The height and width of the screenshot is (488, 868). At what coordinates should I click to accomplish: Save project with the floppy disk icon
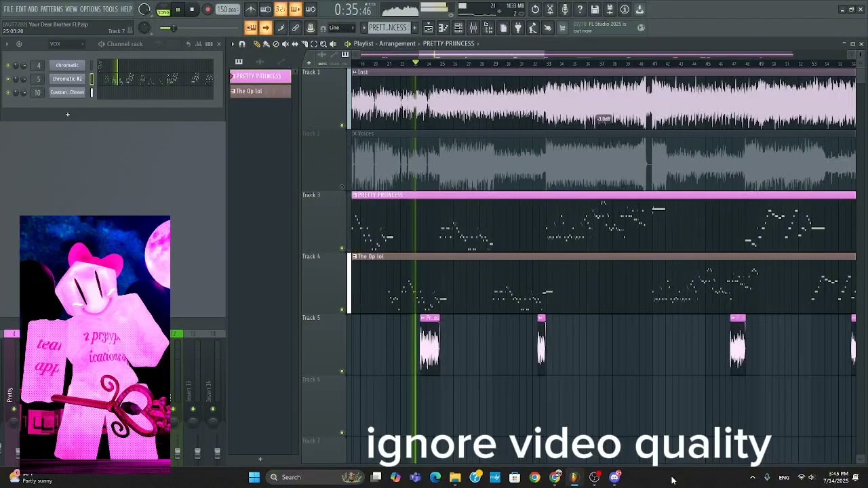[595, 9]
